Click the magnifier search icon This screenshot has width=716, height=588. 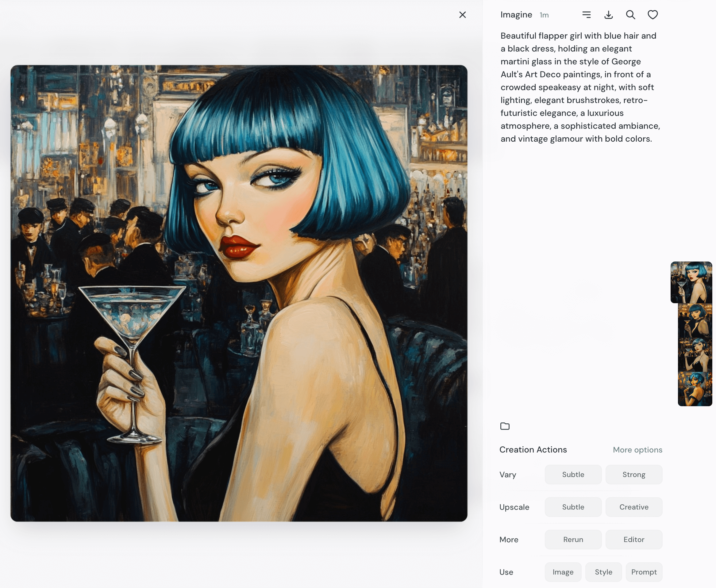tap(630, 15)
